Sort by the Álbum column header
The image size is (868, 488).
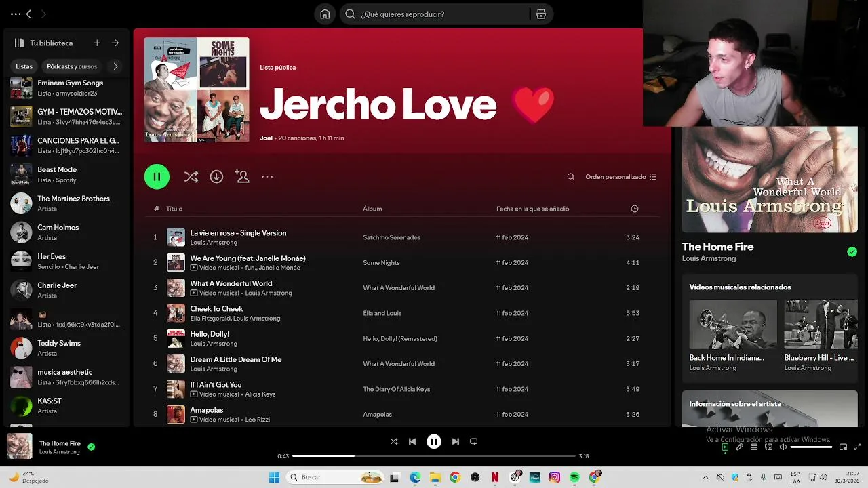point(372,209)
